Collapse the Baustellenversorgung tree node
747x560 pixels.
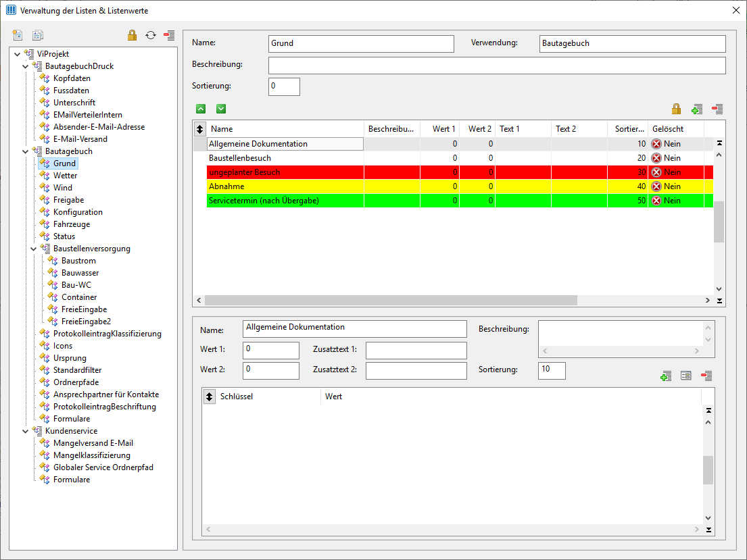tap(33, 249)
